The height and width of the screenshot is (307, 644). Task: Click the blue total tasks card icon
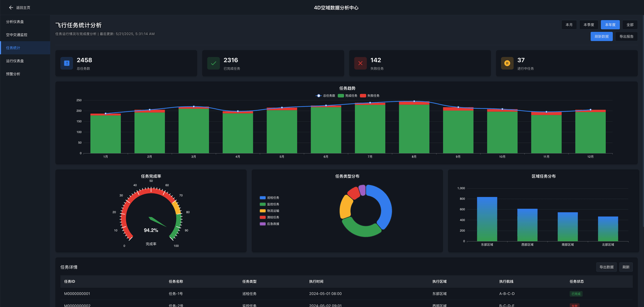(66, 63)
